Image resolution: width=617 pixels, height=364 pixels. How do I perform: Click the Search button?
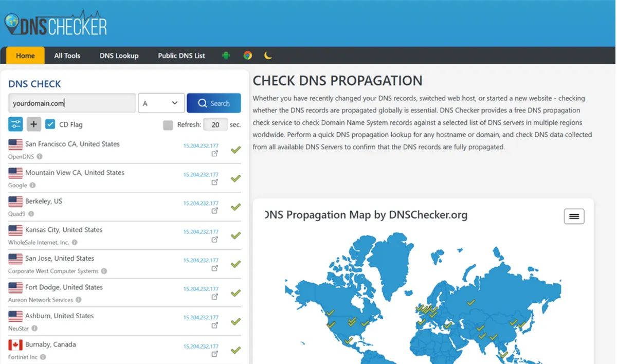pos(214,103)
